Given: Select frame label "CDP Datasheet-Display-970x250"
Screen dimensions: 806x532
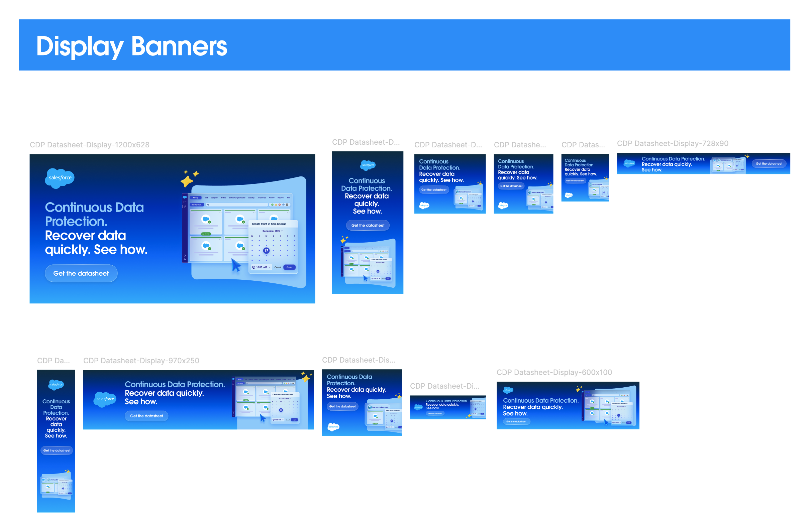Looking at the screenshot, I should pyautogui.click(x=141, y=360).
